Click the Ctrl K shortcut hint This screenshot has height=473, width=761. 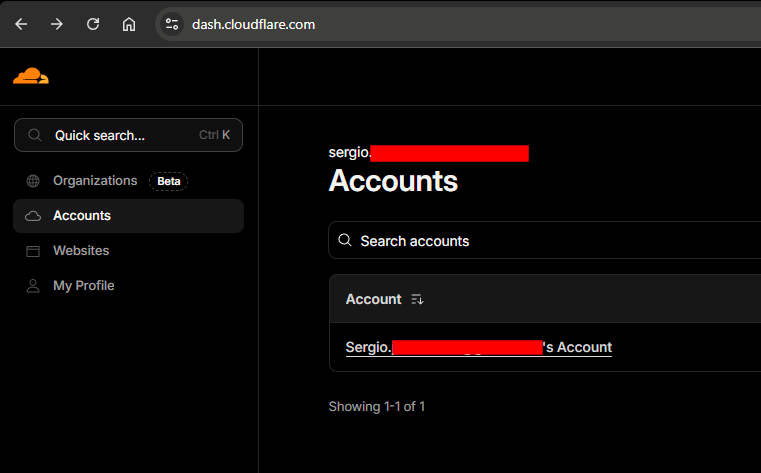pos(214,135)
